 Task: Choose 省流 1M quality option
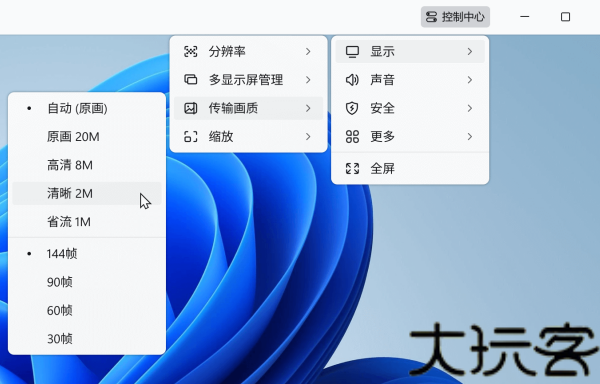(87, 222)
